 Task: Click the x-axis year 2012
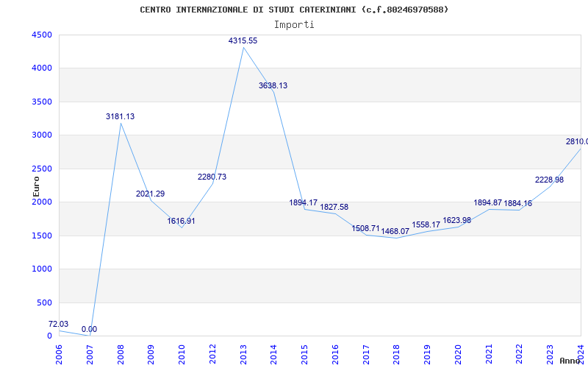coord(212,355)
